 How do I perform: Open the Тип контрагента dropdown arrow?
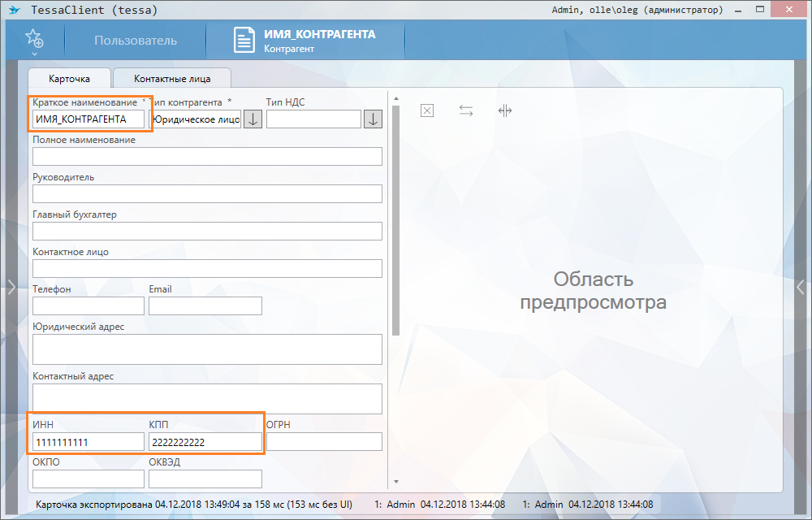[253, 119]
